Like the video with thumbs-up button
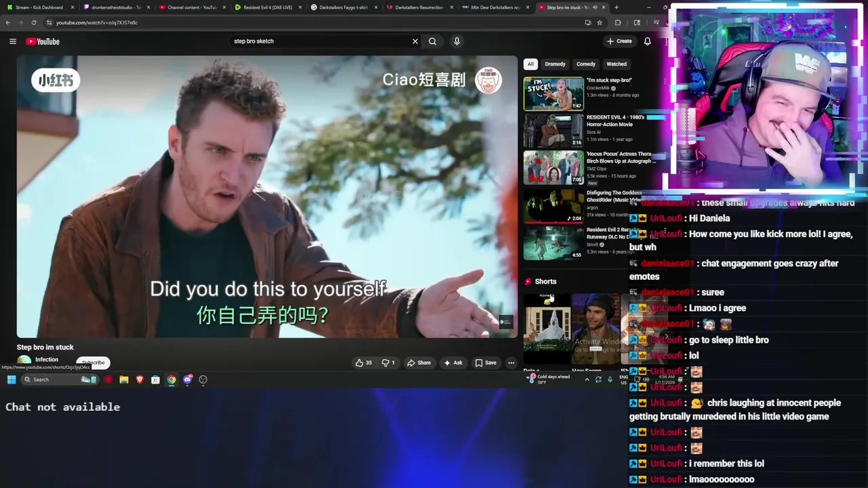The height and width of the screenshot is (488, 868). 363,363
